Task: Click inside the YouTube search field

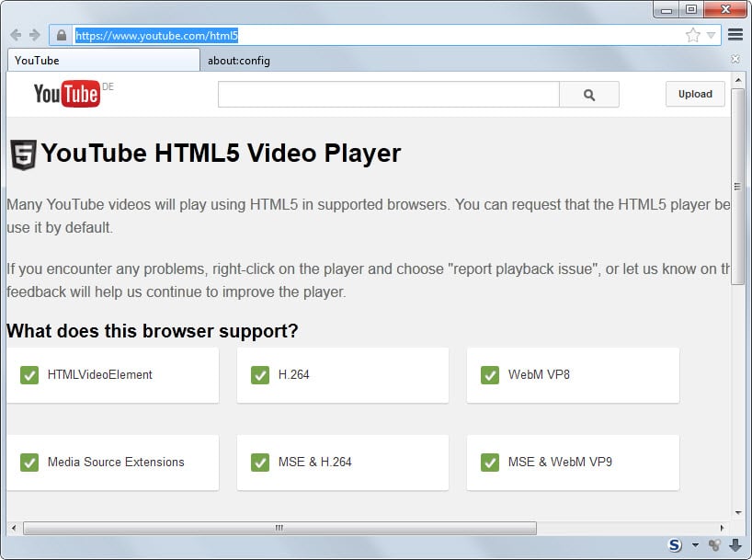Action: tap(386, 94)
